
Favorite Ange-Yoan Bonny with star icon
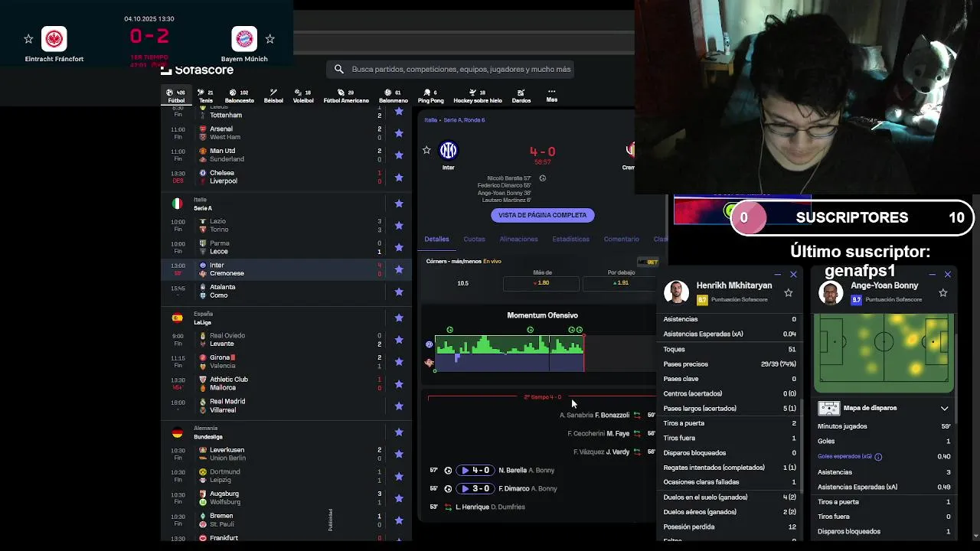click(943, 292)
